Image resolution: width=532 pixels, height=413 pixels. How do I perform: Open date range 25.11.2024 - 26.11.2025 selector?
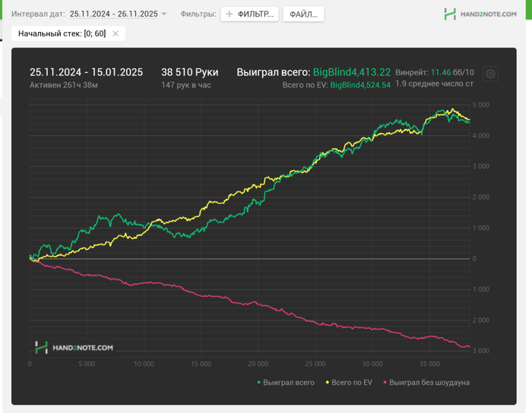114,14
